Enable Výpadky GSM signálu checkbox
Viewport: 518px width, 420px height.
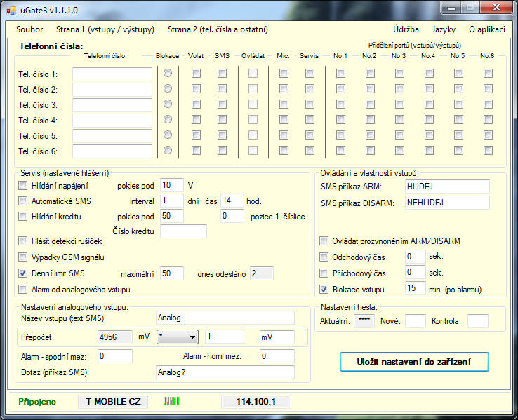[22, 257]
